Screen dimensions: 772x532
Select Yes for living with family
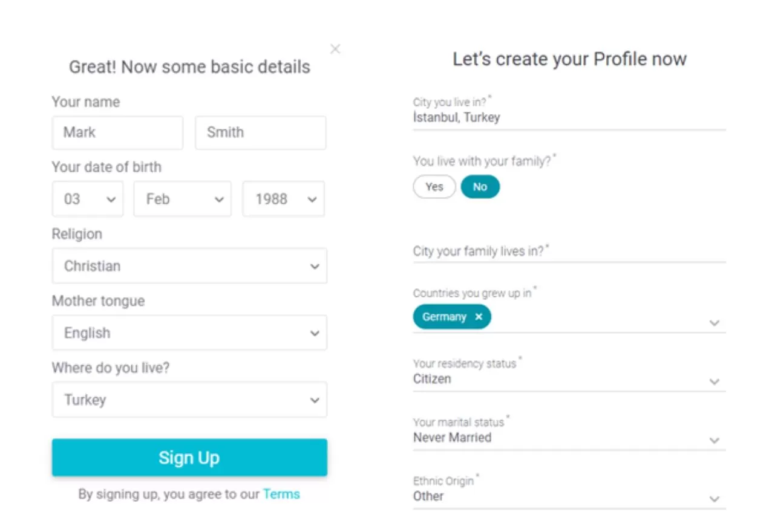pyautogui.click(x=434, y=187)
